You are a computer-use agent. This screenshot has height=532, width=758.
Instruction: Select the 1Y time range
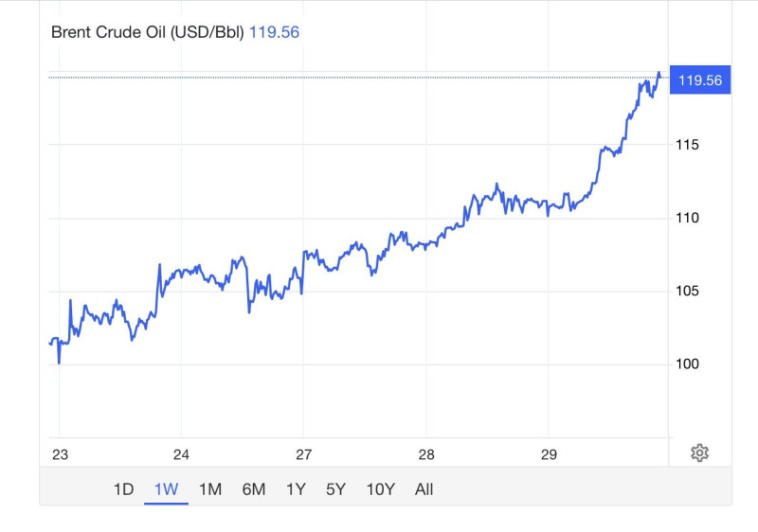point(296,489)
